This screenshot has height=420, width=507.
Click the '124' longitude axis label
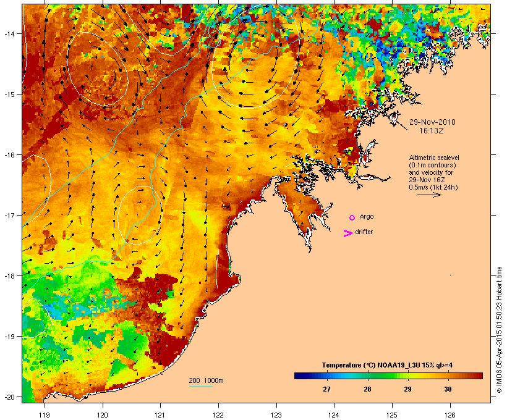334,415
